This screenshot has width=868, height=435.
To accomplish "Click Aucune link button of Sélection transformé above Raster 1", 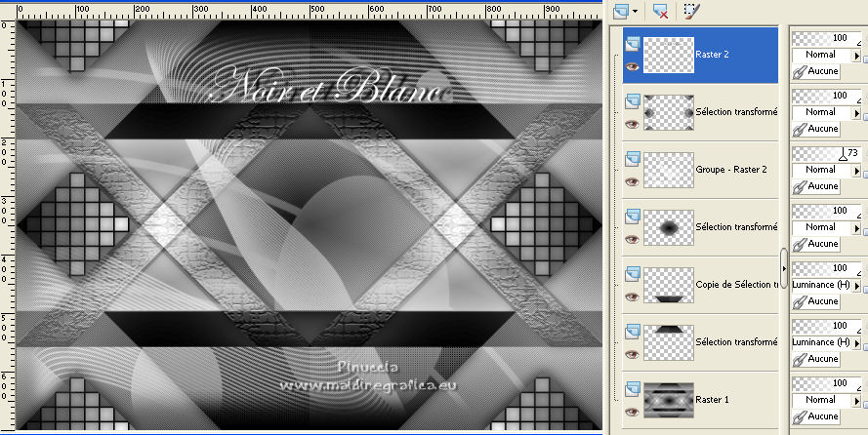I will point(815,359).
